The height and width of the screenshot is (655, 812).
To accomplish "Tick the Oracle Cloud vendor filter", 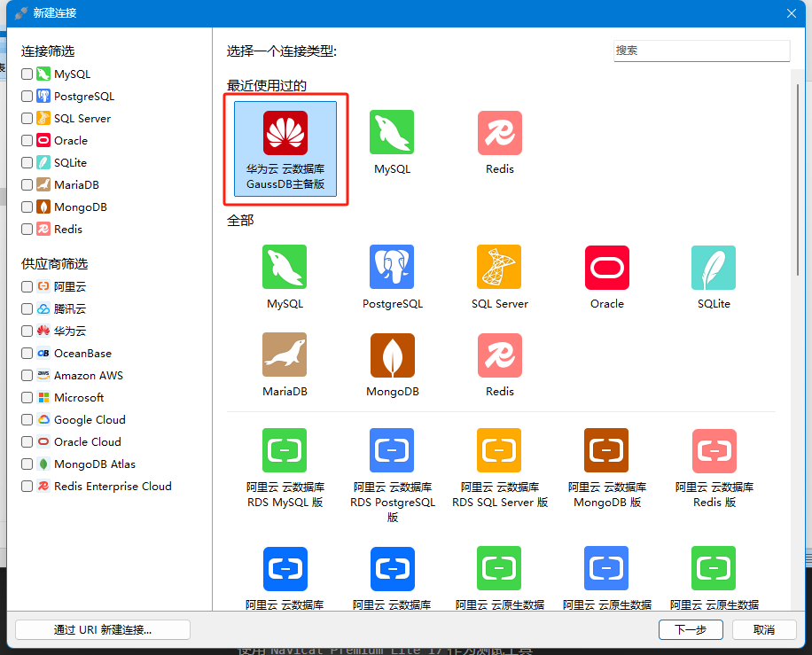I will coord(27,441).
